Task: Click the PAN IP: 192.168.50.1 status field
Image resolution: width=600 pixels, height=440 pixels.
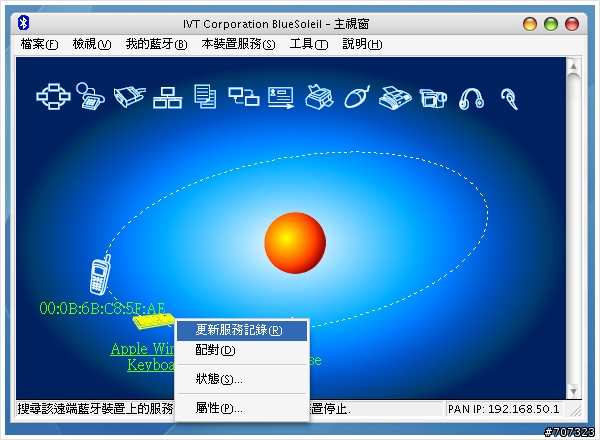Action: (504, 409)
